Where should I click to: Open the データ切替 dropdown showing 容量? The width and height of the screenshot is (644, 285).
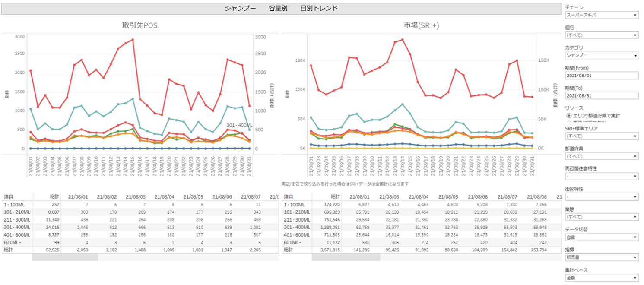pyautogui.click(x=602, y=237)
